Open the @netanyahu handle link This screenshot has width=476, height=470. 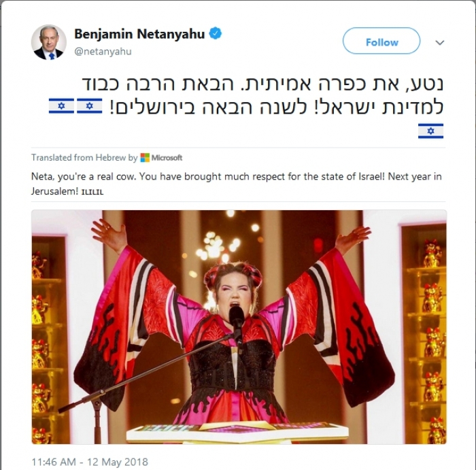click(x=103, y=51)
